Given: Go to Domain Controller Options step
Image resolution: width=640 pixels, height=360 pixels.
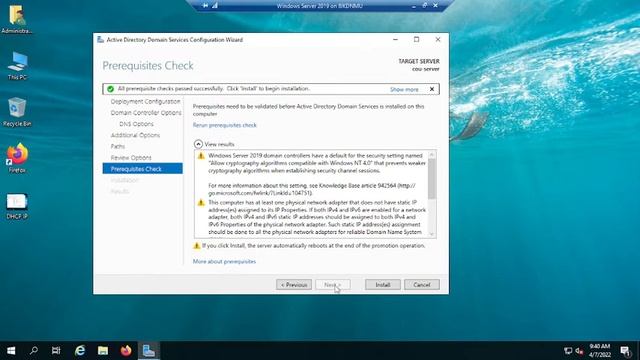Looking at the screenshot, I should [x=146, y=113].
